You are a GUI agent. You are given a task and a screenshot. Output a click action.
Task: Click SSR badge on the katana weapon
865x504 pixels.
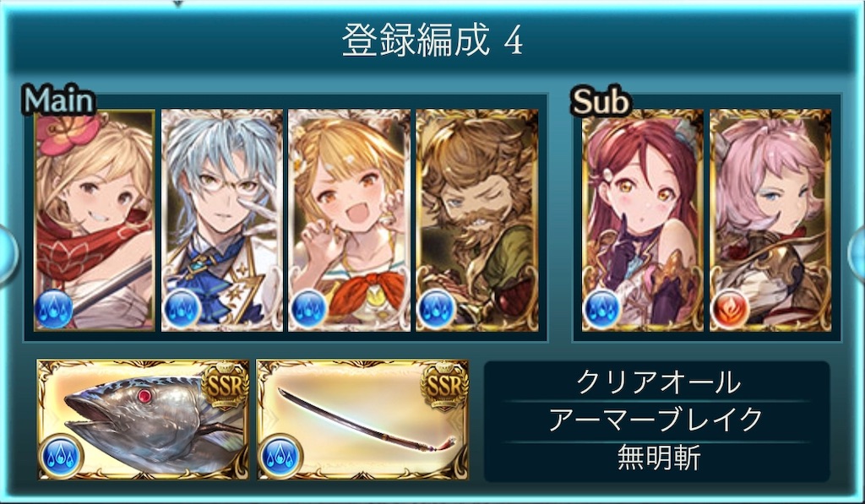click(444, 386)
